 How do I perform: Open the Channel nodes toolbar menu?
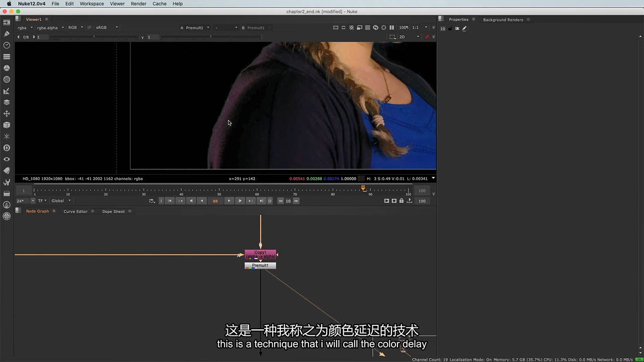[x=7, y=56]
